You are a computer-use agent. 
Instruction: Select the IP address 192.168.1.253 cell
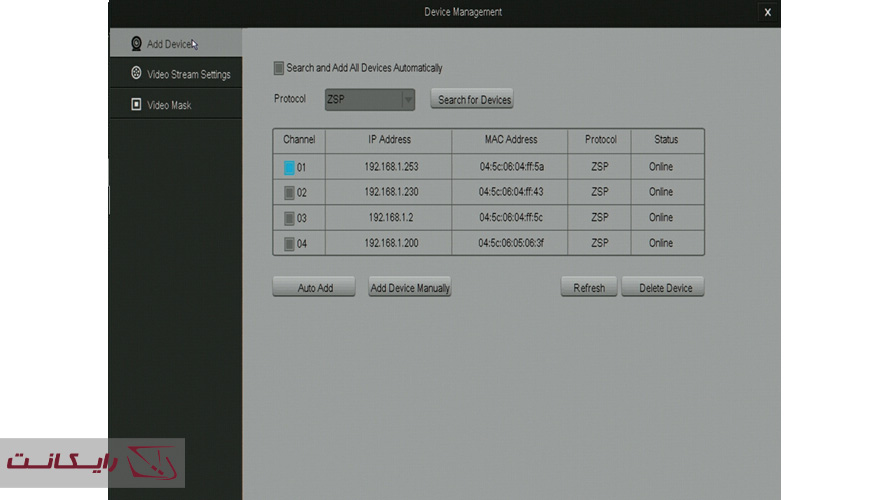coord(391,167)
